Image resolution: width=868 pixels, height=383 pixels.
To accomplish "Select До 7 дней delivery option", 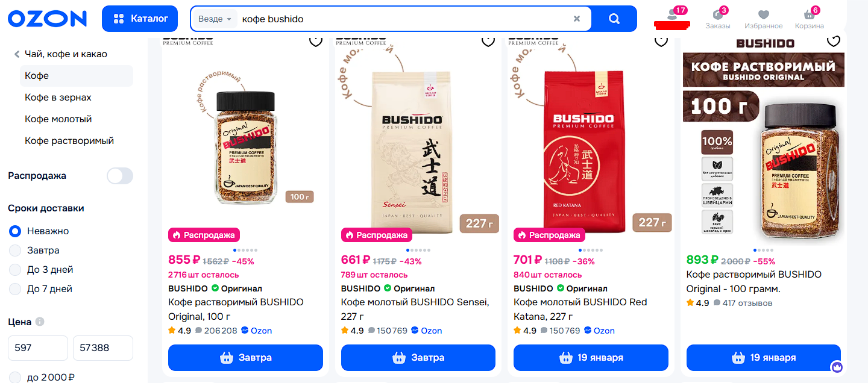I will pos(15,289).
